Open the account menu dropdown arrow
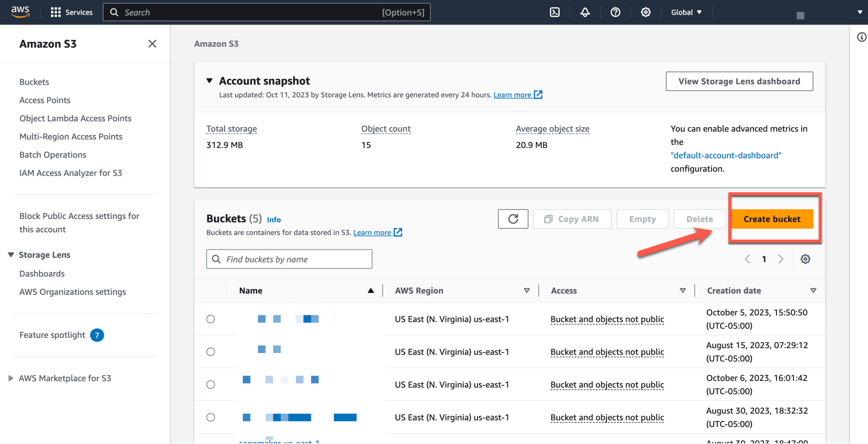868x444 pixels. [860, 12]
